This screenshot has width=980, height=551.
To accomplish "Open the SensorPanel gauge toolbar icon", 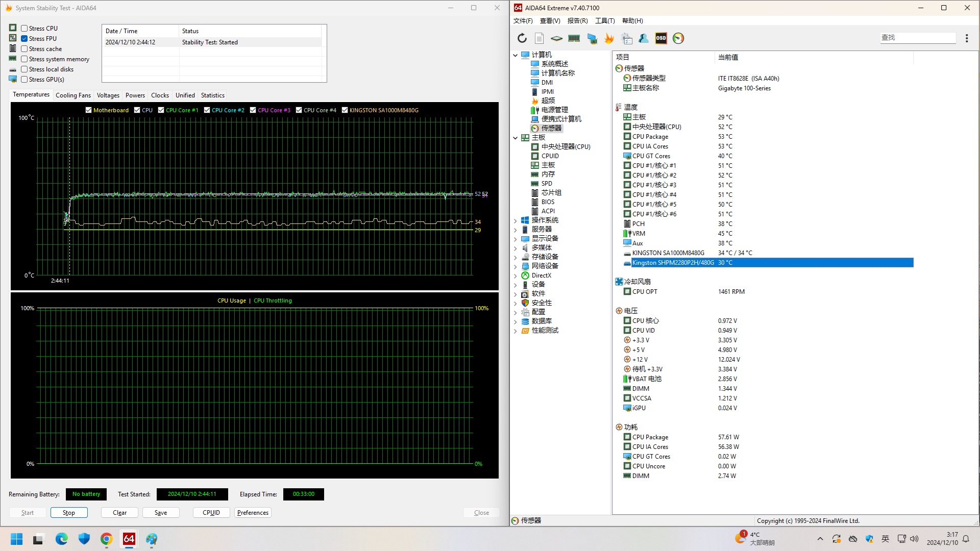I will 678,38.
